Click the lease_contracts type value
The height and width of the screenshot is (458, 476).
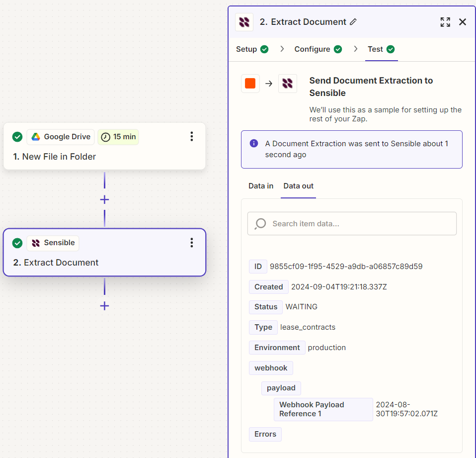[x=308, y=327]
